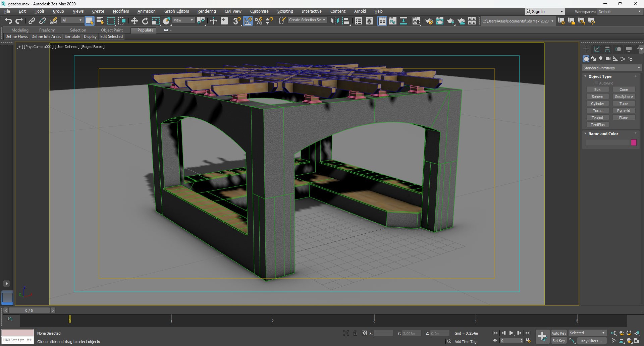This screenshot has width=644, height=346.
Task: Toggle Auto Key animation mode
Action: pyautogui.click(x=559, y=333)
